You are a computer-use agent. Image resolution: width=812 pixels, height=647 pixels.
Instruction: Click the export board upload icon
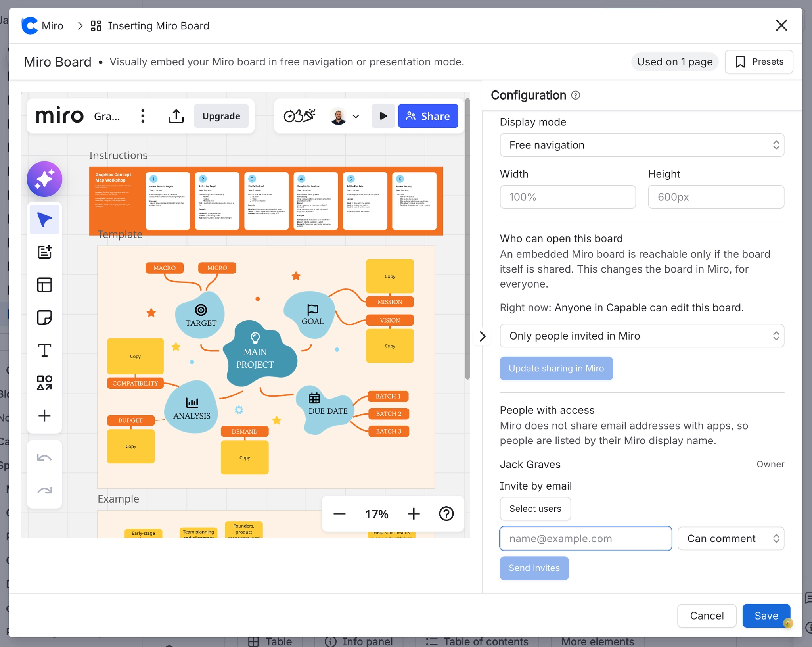pyautogui.click(x=176, y=116)
